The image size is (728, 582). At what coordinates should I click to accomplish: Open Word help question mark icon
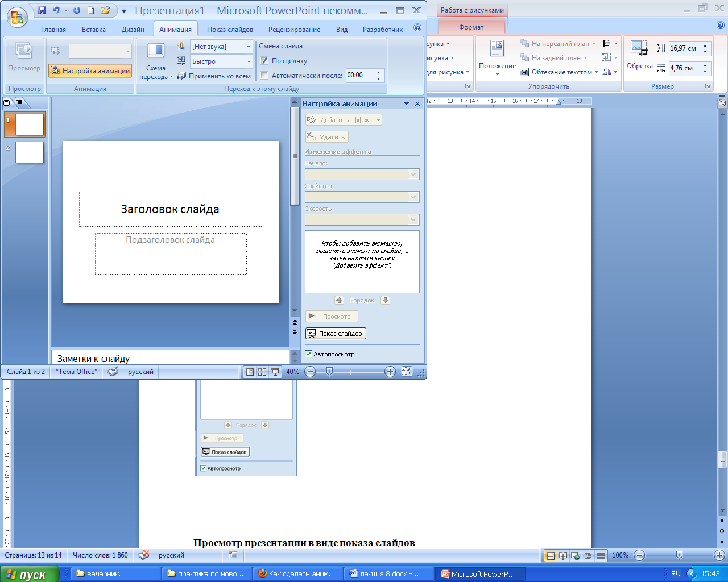pos(720,26)
